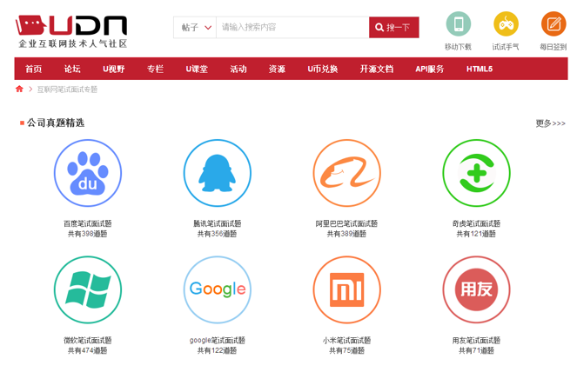Open the 论坛 navigation menu item
577x392 pixels.
pos(72,69)
